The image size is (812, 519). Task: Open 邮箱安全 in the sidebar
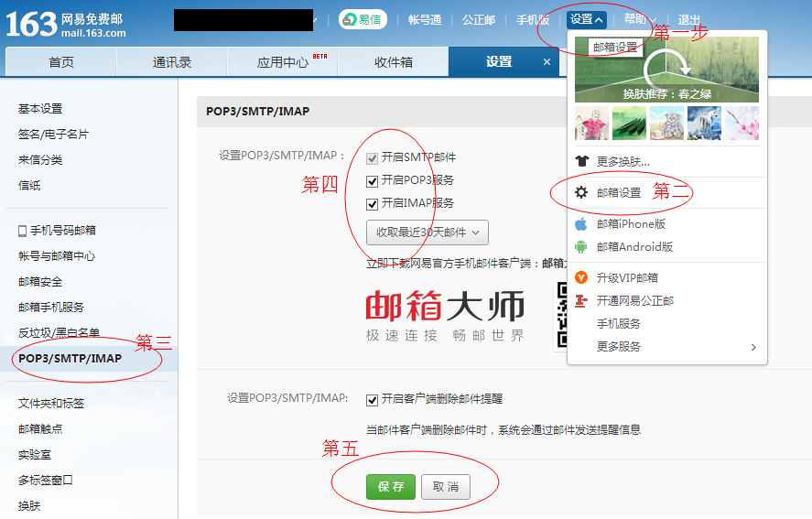point(40,282)
